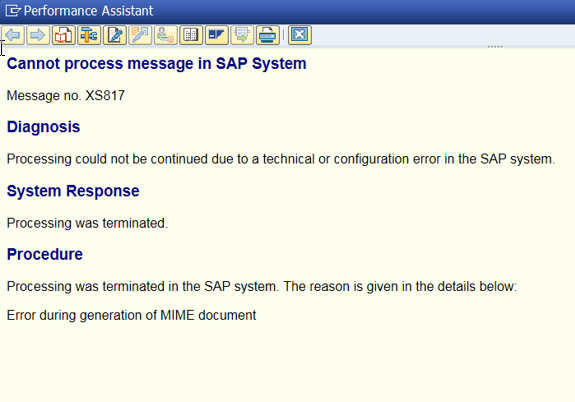Open Application Help book icon

(x=64, y=35)
